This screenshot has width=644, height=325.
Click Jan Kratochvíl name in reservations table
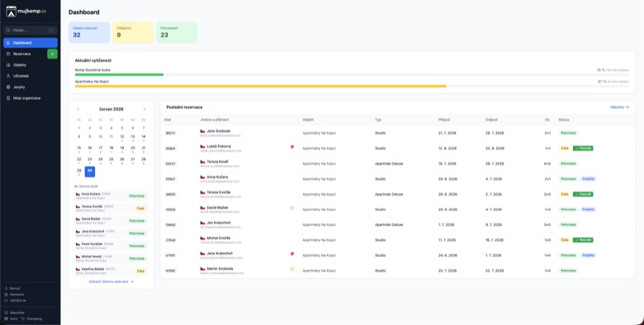tap(219, 223)
